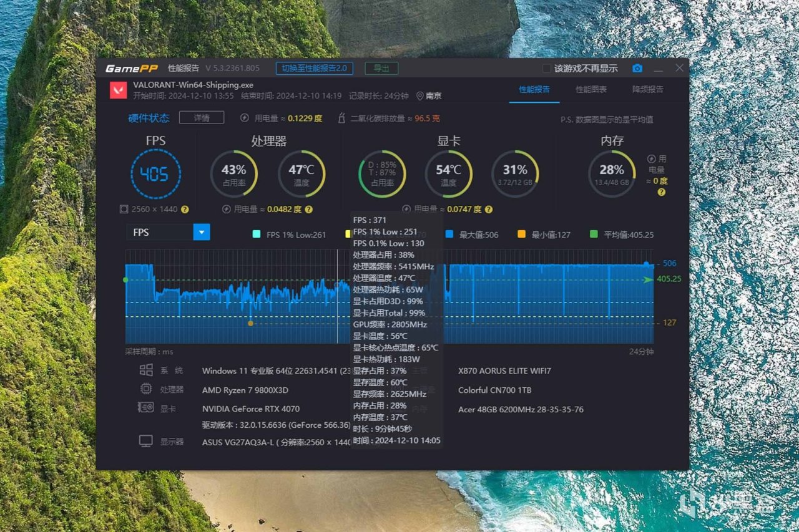The width and height of the screenshot is (799, 532).
Task: Click the location pin icon beside 南京
Action: click(419, 96)
